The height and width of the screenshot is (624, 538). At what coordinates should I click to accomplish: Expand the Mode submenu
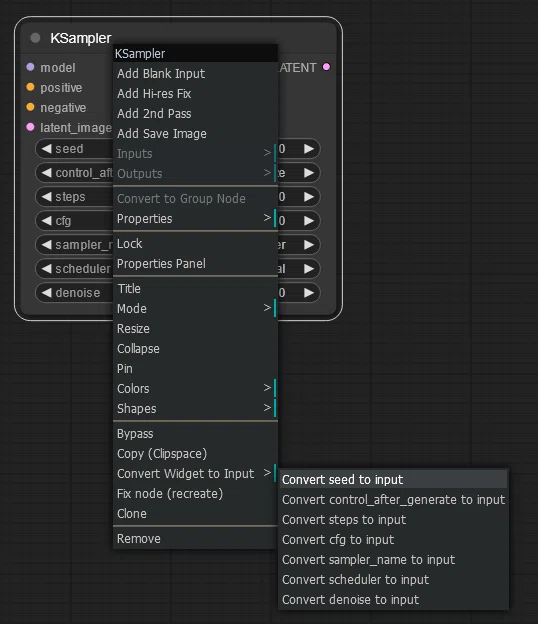tap(195, 308)
